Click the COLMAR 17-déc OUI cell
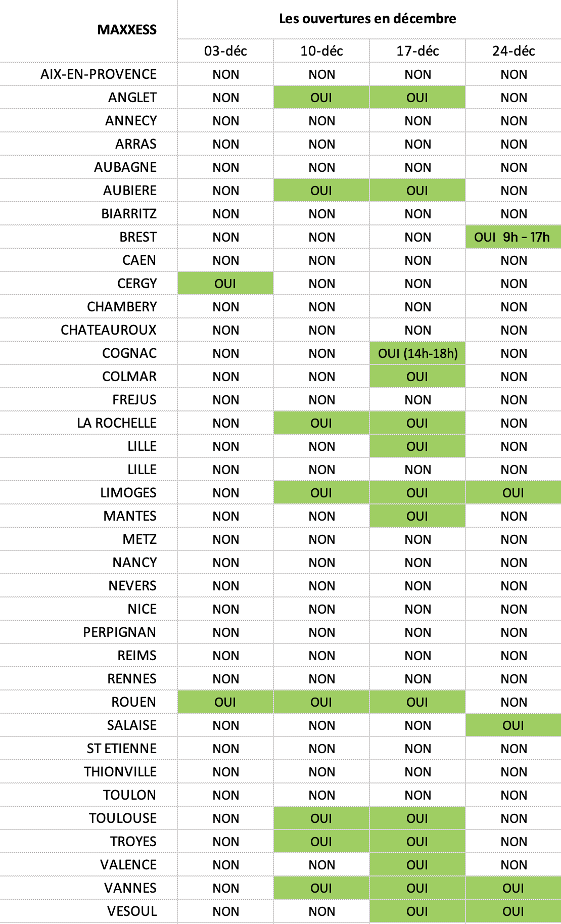561x924 pixels. click(417, 376)
